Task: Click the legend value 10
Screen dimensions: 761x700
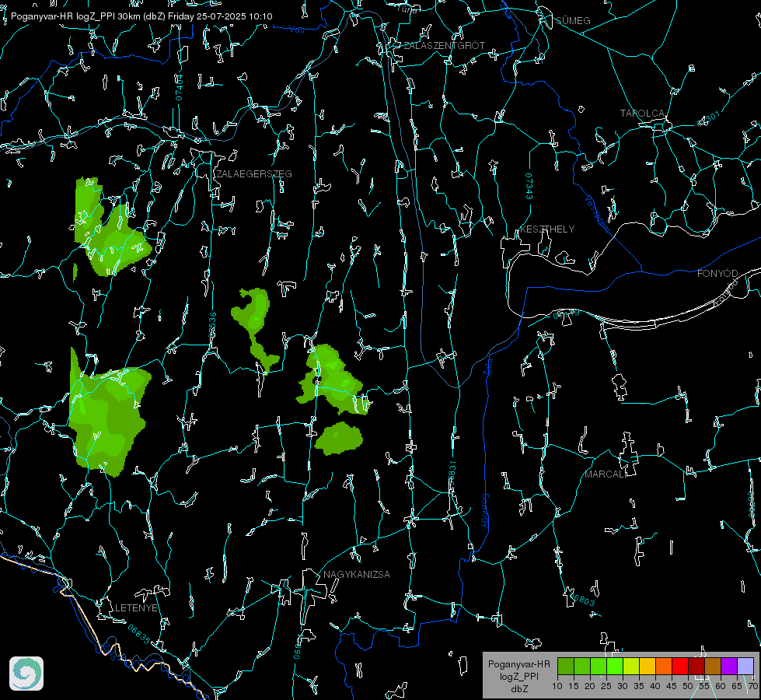Action: 557,686
